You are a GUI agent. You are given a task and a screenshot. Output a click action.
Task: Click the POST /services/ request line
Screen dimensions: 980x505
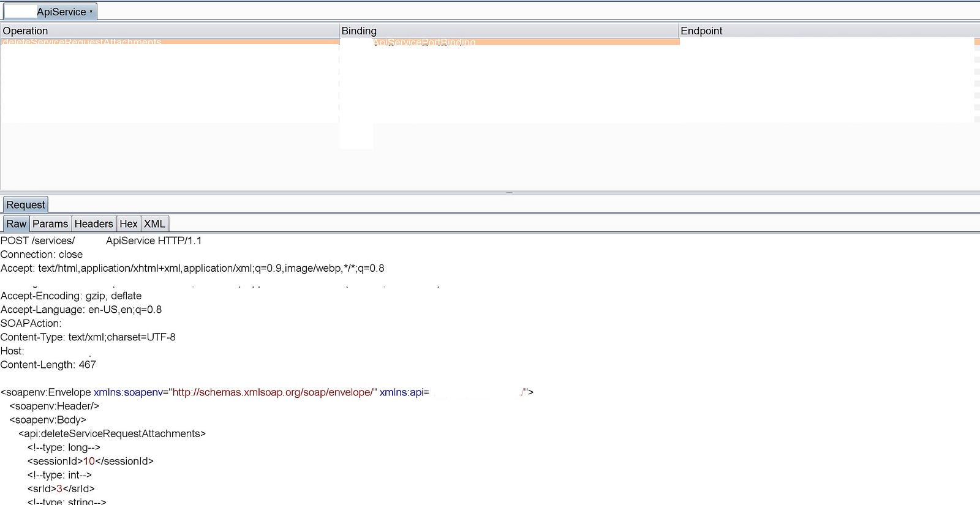101,241
